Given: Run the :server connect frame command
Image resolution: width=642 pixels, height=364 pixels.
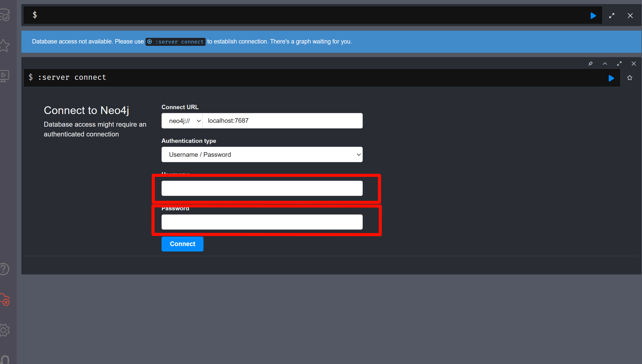Looking at the screenshot, I should (x=611, y=78).
